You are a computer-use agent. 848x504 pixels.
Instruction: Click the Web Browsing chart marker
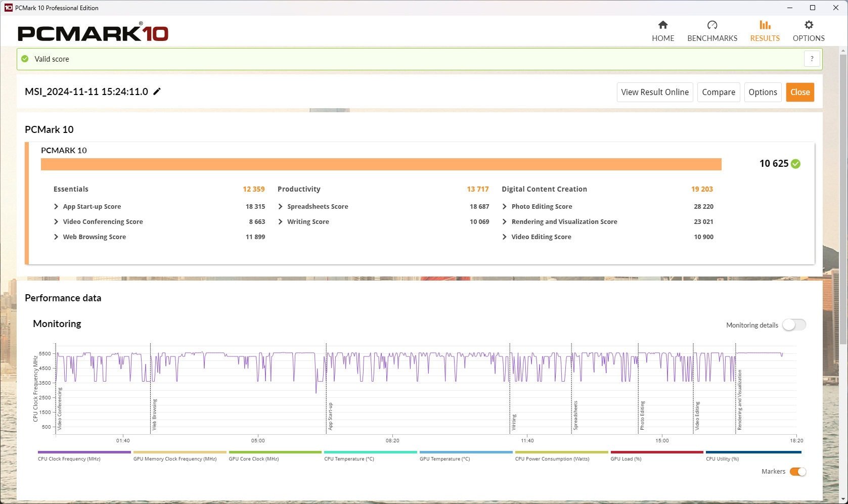click(x=154, y=415)
